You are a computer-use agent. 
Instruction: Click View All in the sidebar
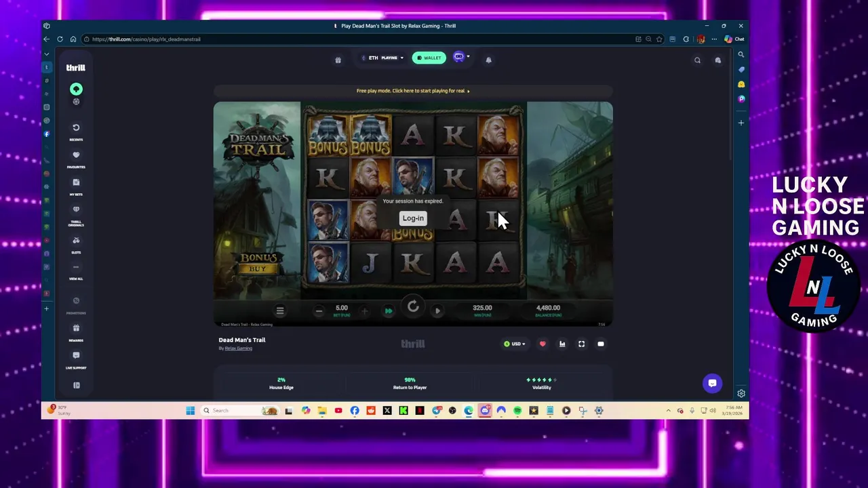point(76,271)
